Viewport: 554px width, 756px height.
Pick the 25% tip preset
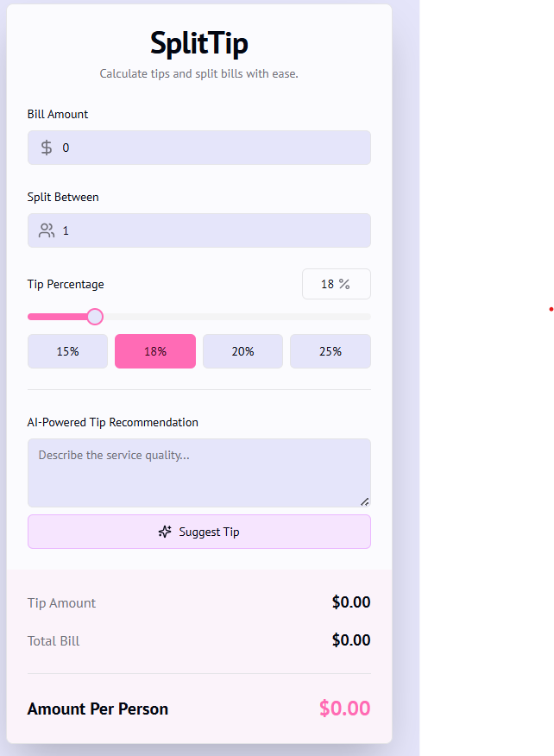coord(331,351)
